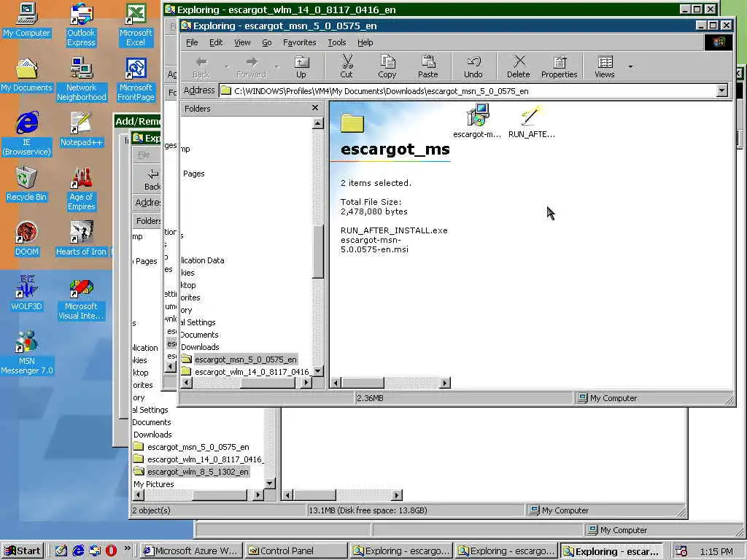Open the Tools menu
The width and height of the screenshot is (747, 560).
tap(337, 42)
